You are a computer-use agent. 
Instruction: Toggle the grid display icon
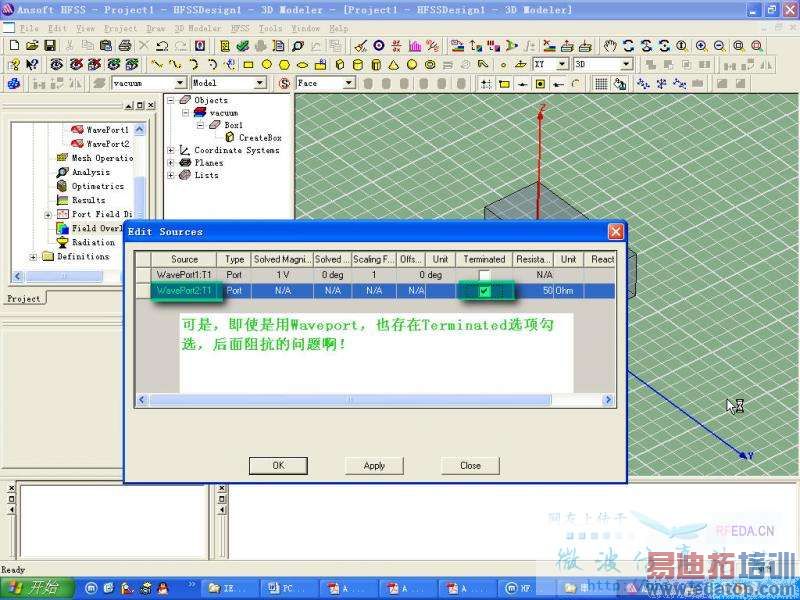click(601, 83)
